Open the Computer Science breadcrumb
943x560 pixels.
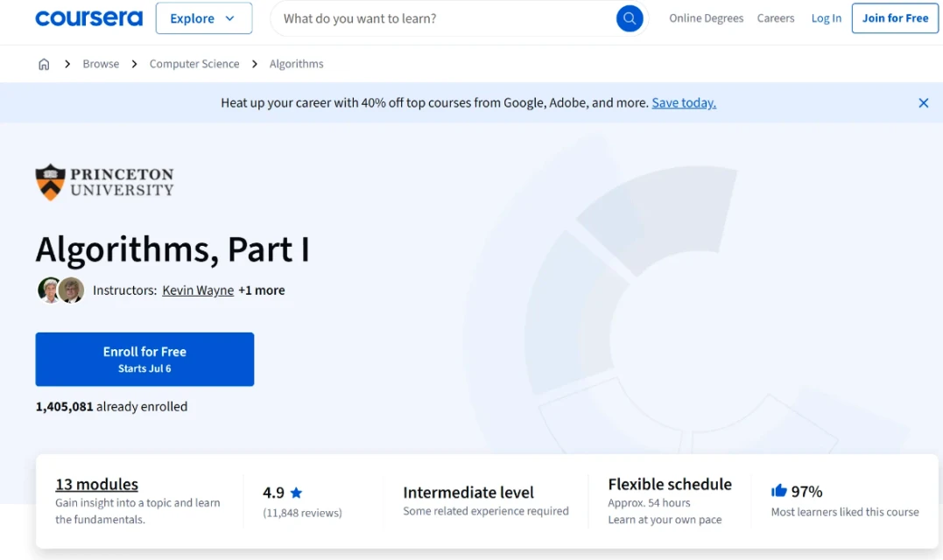(194, 64)
